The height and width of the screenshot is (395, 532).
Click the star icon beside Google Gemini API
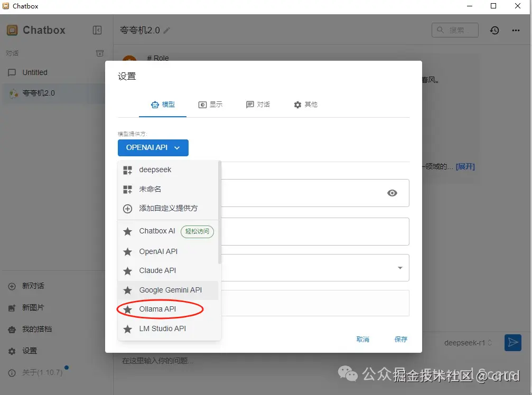(x=127, y=290)
